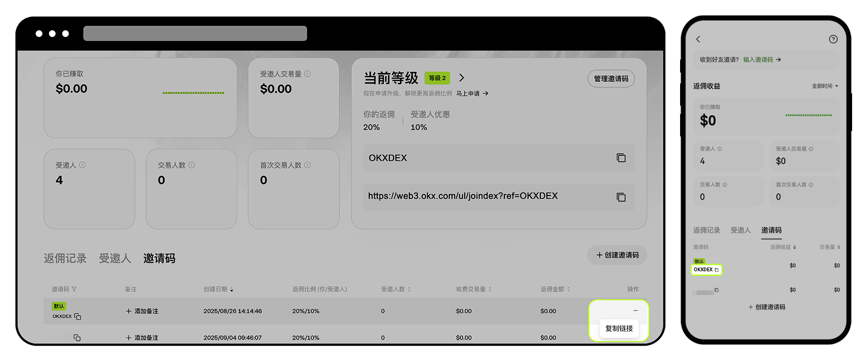
Task: Sort table by 创建日期 column
Action: [x=218, y=289]
